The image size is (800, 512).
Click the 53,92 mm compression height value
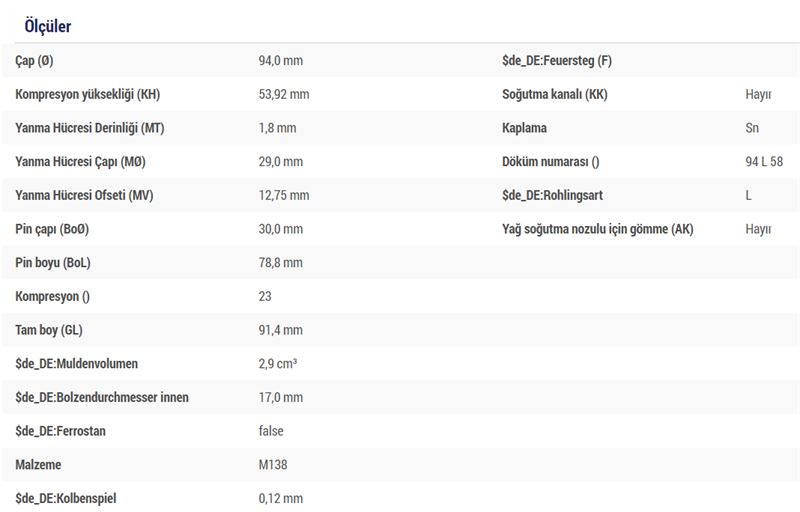(x=284, y=95)
